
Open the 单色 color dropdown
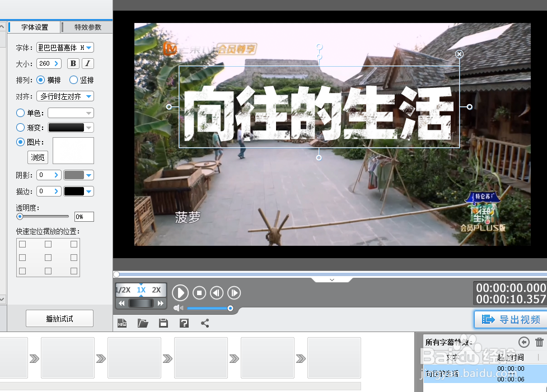point(89,113)
